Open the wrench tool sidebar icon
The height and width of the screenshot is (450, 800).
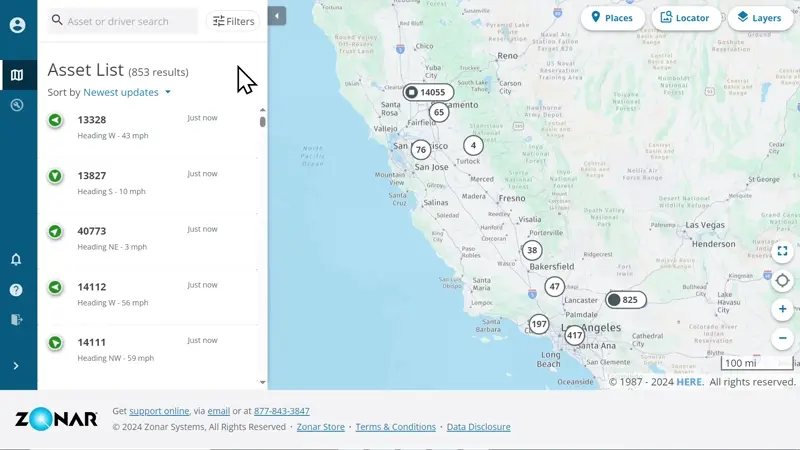pos(17,105)
